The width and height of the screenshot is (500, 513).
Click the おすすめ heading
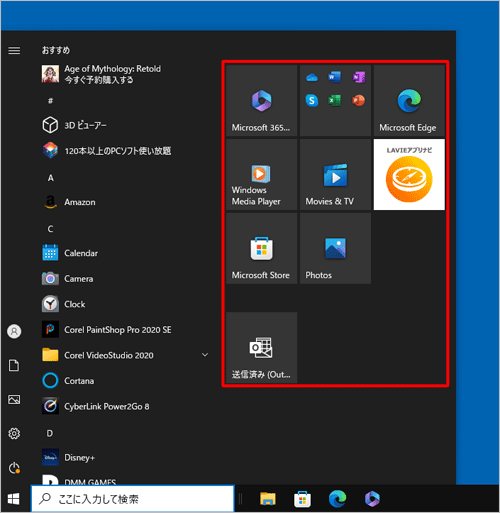(56, 50)
